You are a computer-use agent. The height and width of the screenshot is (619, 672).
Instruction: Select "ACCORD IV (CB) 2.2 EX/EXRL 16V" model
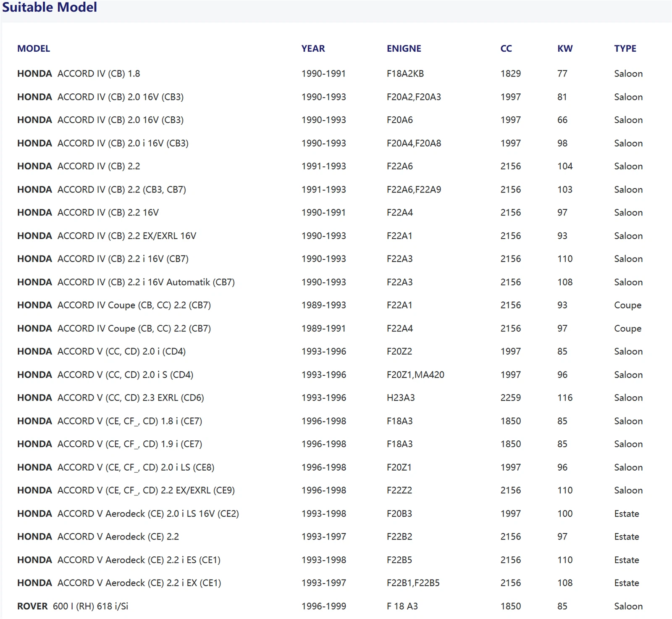click(127, 236)
